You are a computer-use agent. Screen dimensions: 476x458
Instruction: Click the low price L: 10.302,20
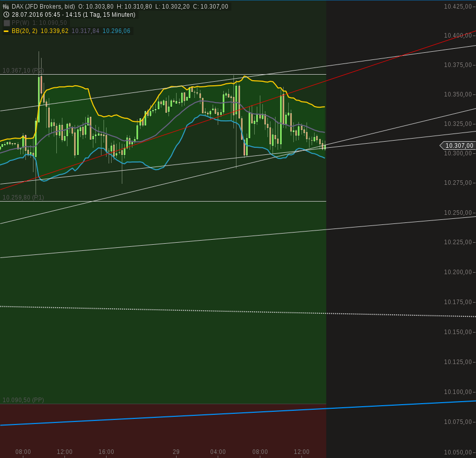(x=173, y=7)
